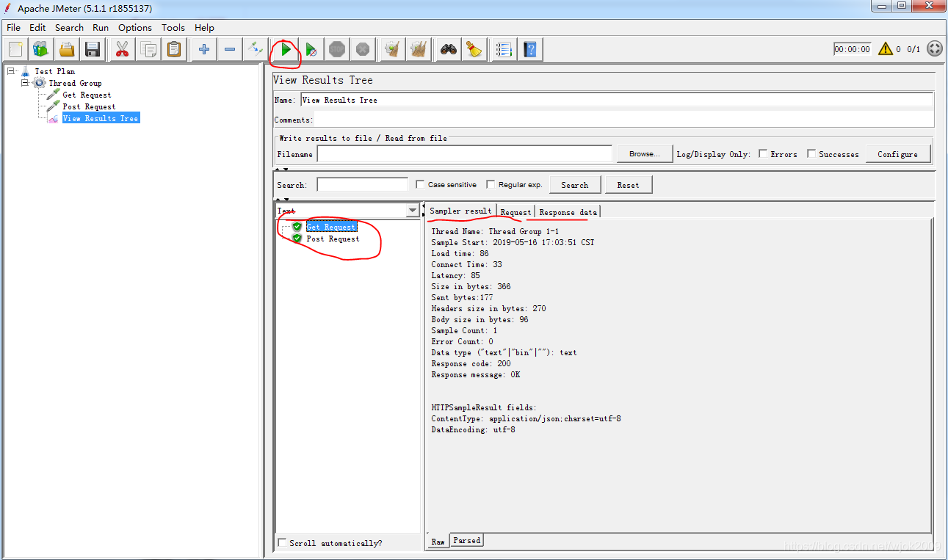Tick the Case sensitive checkbox

[421, 184]
